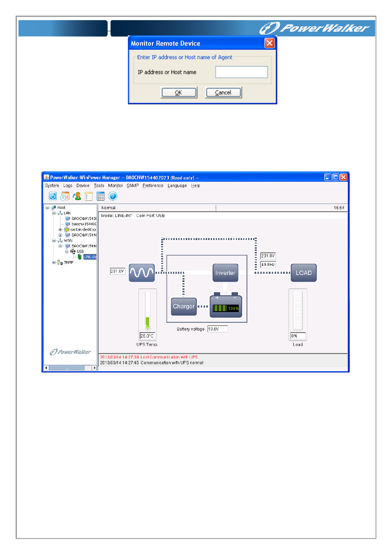Expand the SNMP branch

[x=54, y=262]
